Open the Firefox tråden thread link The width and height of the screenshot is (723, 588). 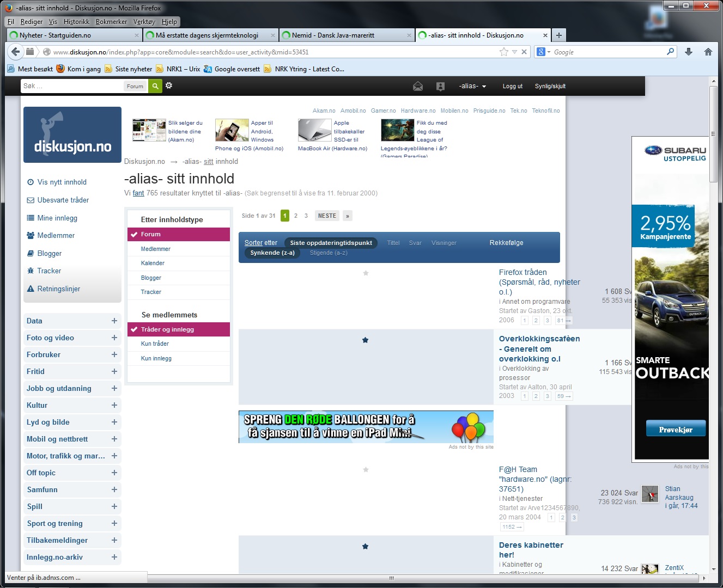tap(539, 282)
